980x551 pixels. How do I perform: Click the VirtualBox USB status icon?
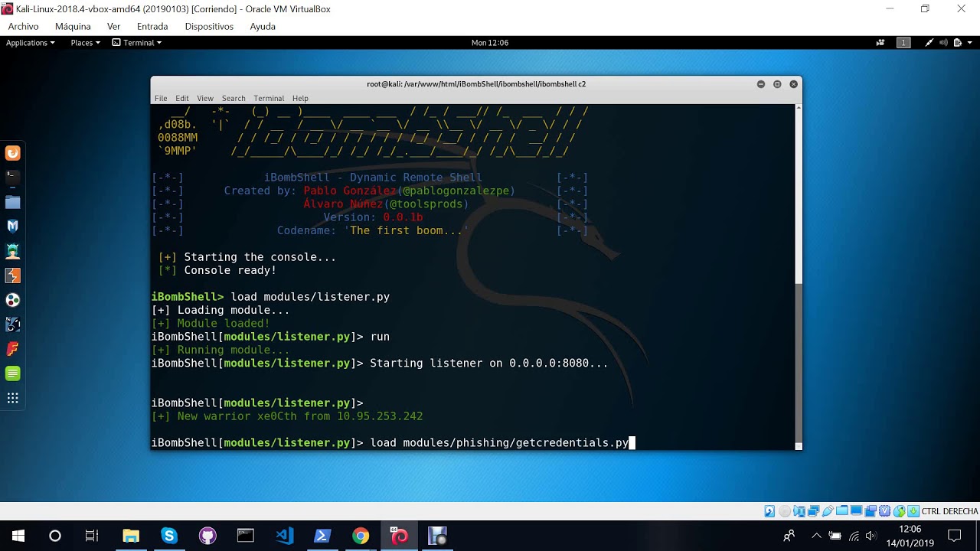click(828, 511)
